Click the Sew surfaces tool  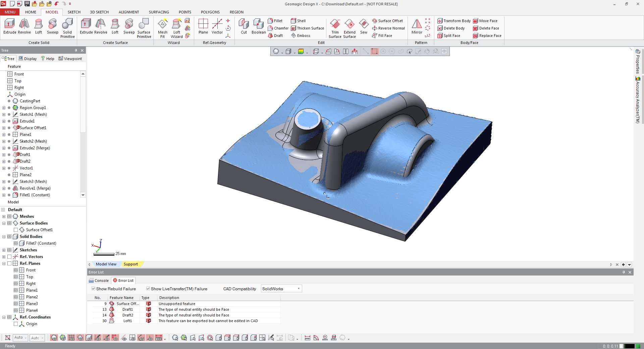tap(364, 26)
